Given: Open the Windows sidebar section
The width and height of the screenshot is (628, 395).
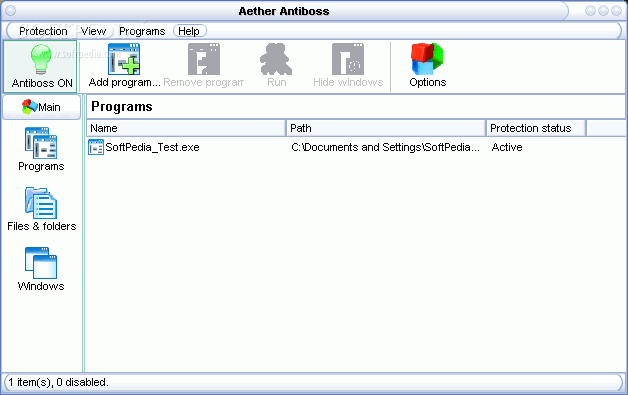Looking at the screenshot, I should coord(41,269).
